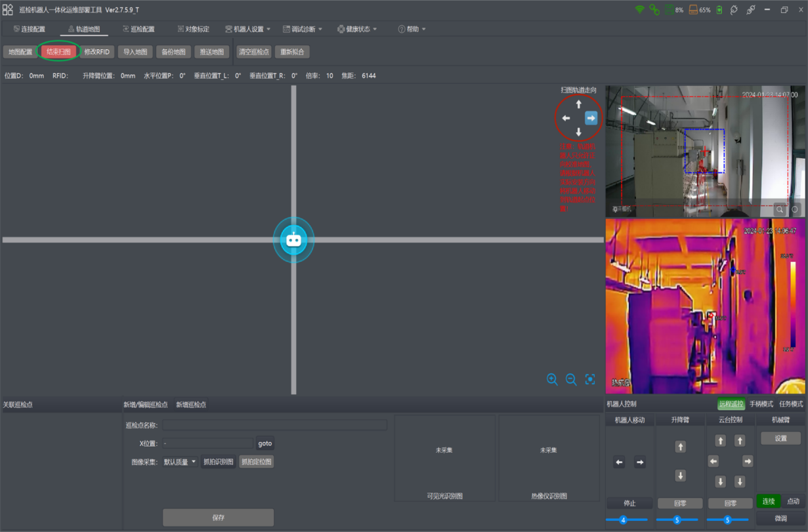Open the 对象标定 tab
Viewport: 808px width, 532px height.
194,29
